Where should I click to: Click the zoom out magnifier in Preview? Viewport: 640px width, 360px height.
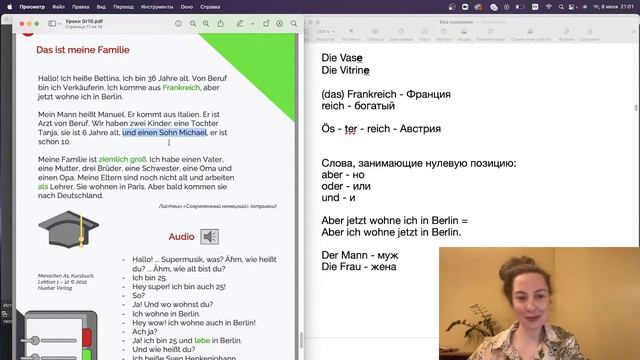coord(193,24)
